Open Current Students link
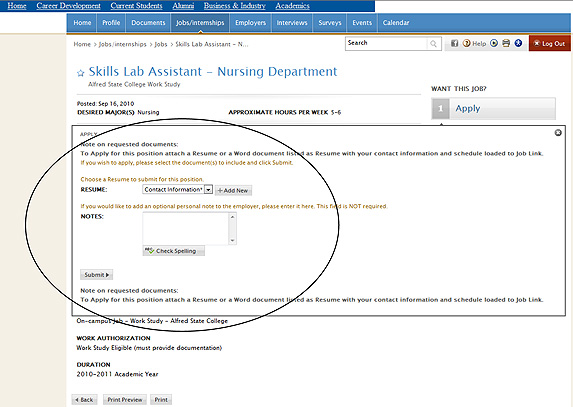 pos(136,6)
